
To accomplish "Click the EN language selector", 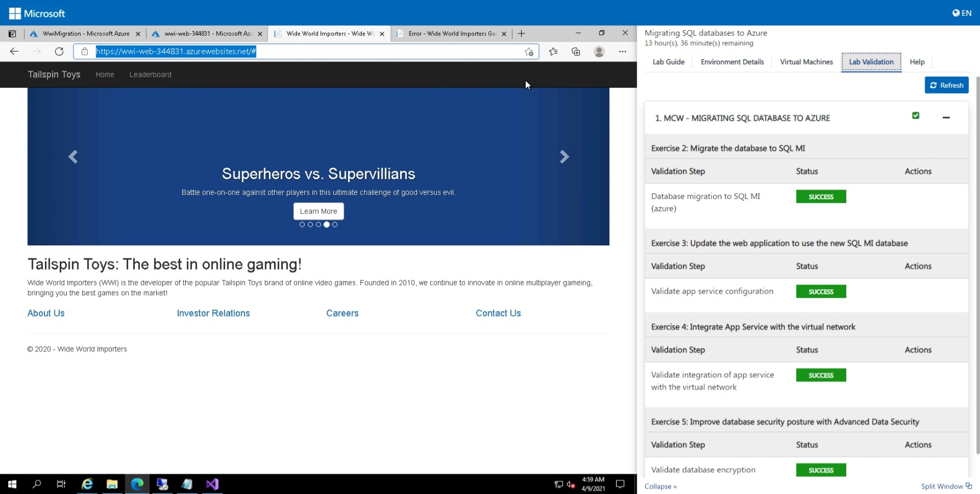I will (x=962, y=13).
